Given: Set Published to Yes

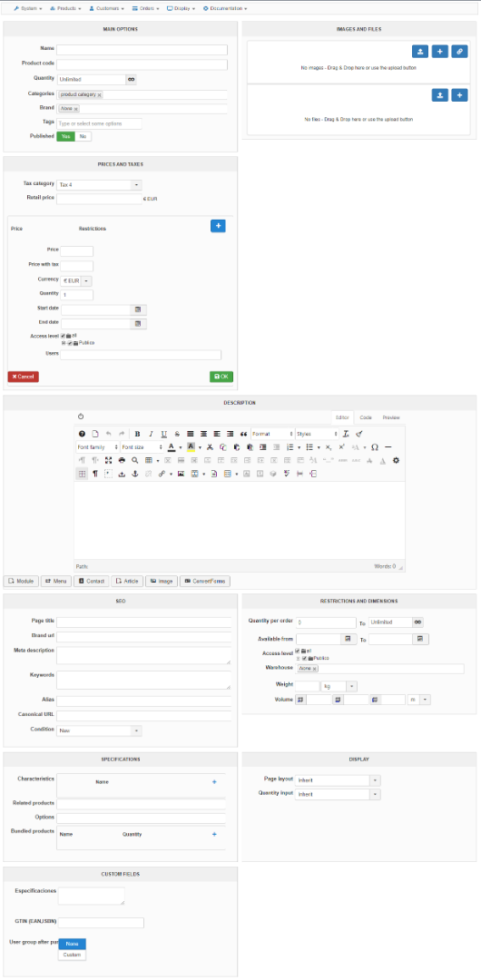Looking at the screenshot, I should point(65,136).
